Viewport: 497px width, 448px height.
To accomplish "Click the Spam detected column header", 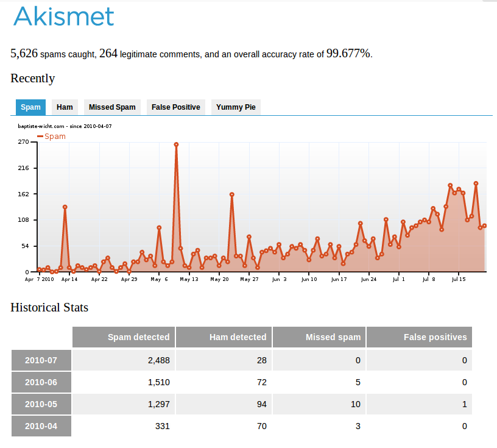I will (124, 337).
